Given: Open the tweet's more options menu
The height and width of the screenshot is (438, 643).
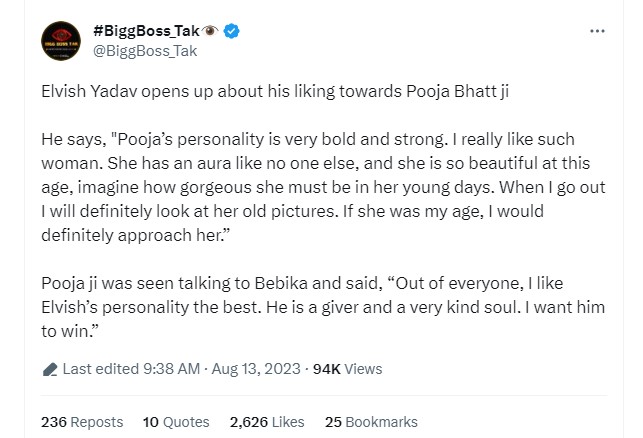Looking at the screenshot, I should pyautogui.click(x=597, y=31).
